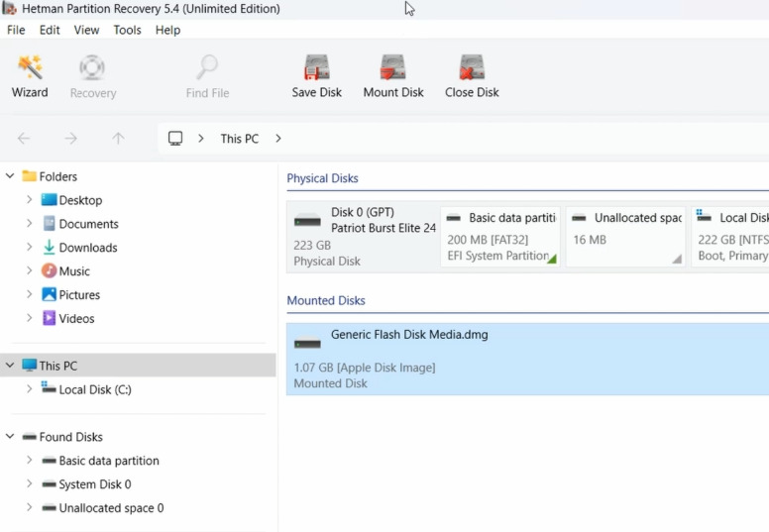The image size is (769, 532).
Task: Expand the Documents tree node
Action: pos(30,224)
